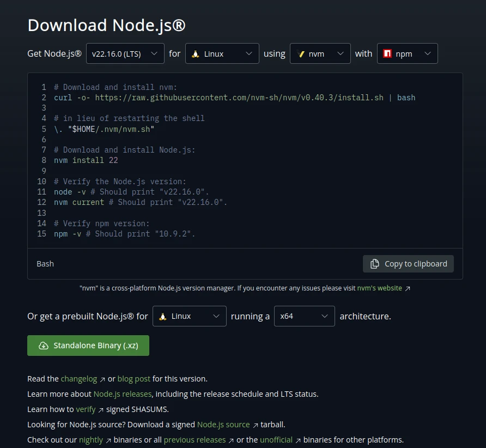Viewport: 486px width, 448px height.
Task: Open the previous releases link
Action: coord(195,440)
